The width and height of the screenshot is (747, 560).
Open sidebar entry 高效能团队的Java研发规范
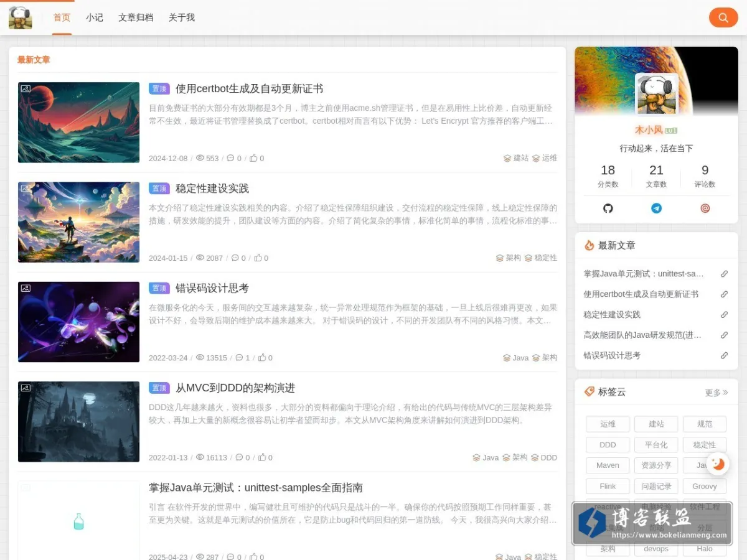tap(642, 335)
